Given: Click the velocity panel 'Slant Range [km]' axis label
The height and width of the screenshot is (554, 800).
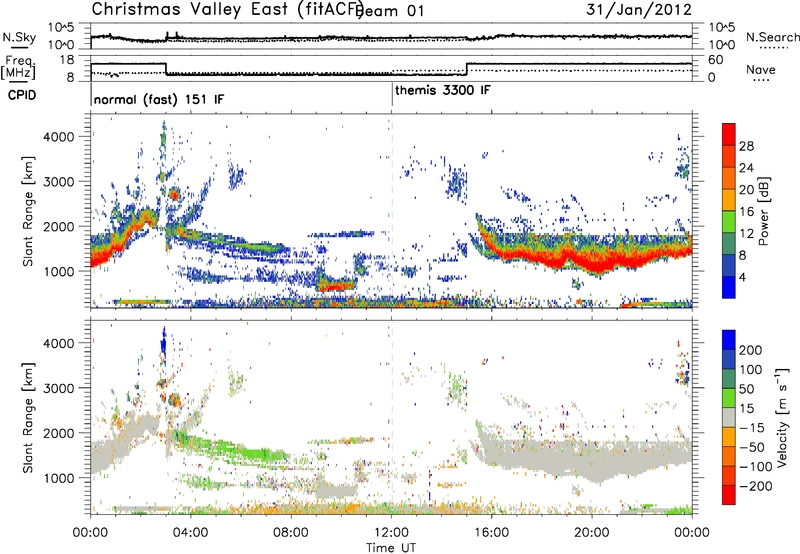Looking at the screenshot, I should (28, 418).
